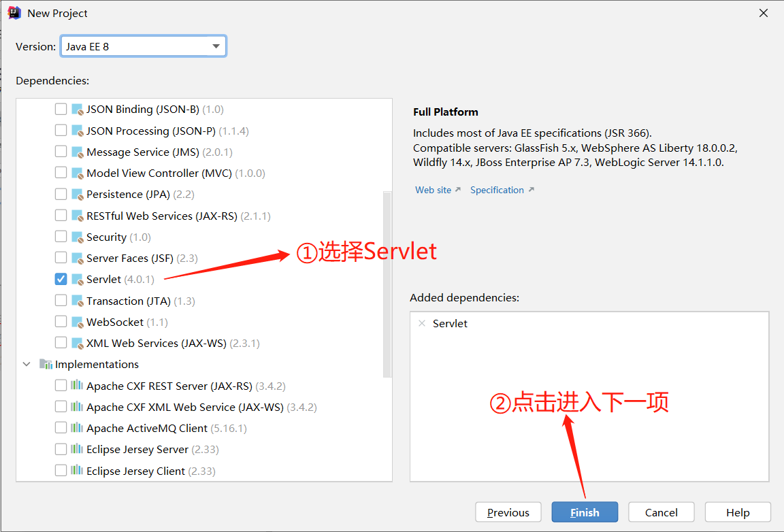This screenshot has height=532, width=784.
Task: Remove Servlet from added dependencies
Action: pos(422,324)
